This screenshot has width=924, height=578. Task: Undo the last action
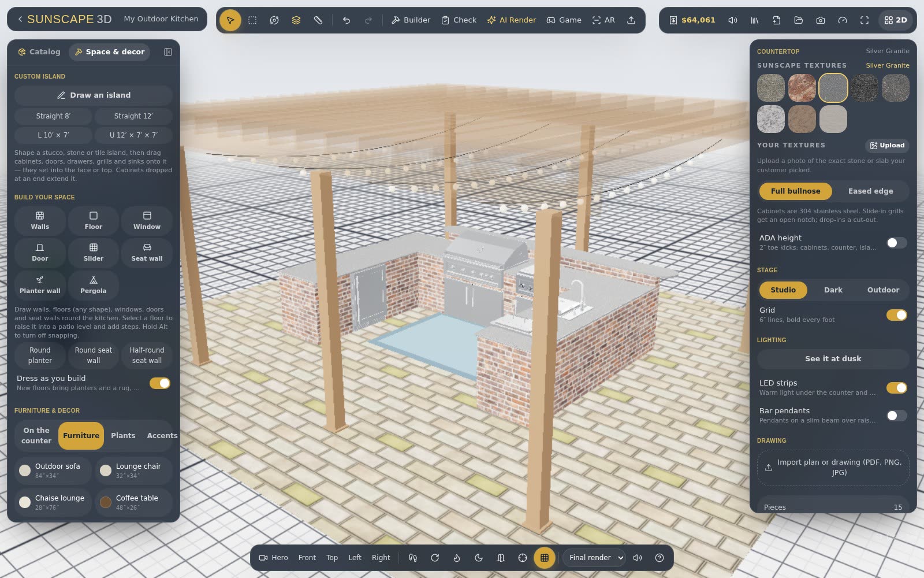pyautogui.click(x=346, y=20)
